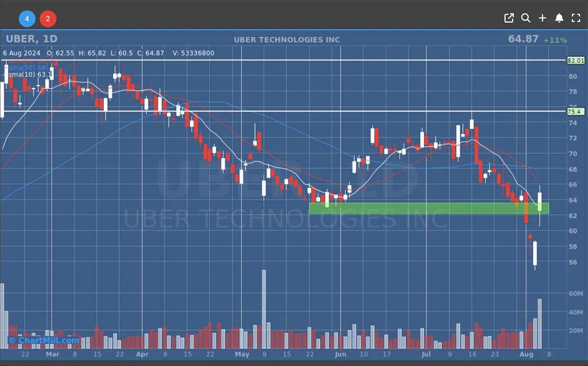Viewport: 588px width, 366px height.
Task: Open price alerts with the bell icon
Action: pos(559,18)
